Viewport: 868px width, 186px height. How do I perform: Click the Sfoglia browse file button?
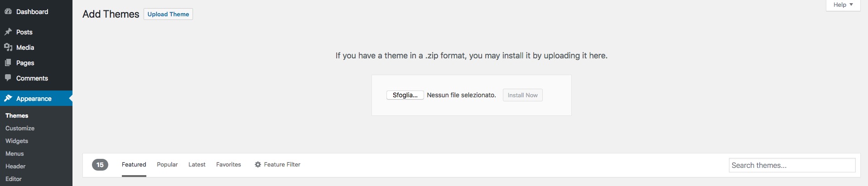(405, 95)
